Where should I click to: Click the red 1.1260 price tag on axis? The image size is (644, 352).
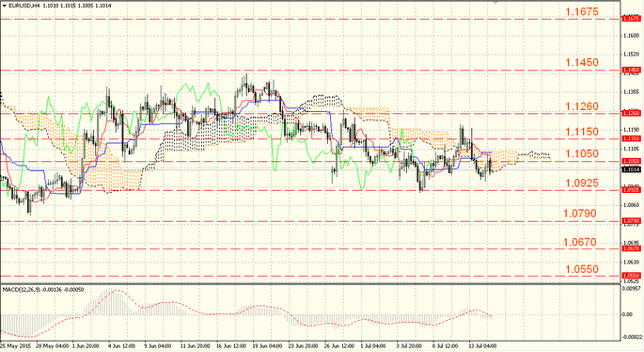coord(632,113)
